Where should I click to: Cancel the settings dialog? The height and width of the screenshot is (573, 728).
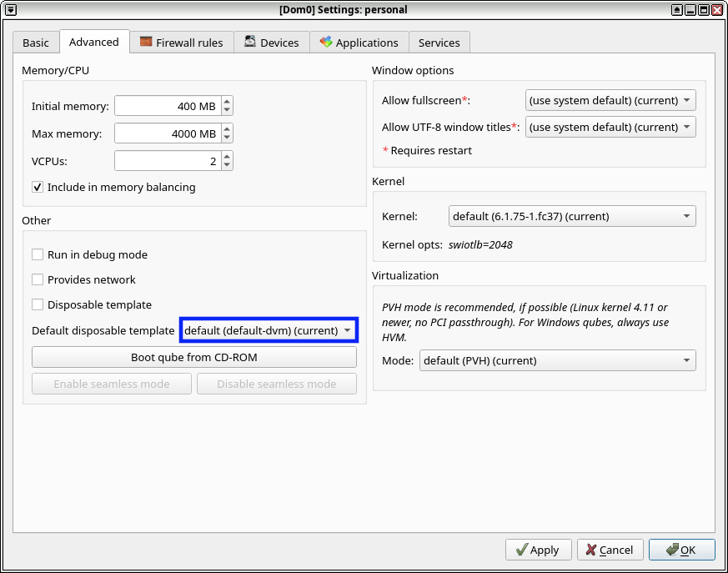click(x=610, y=550)
